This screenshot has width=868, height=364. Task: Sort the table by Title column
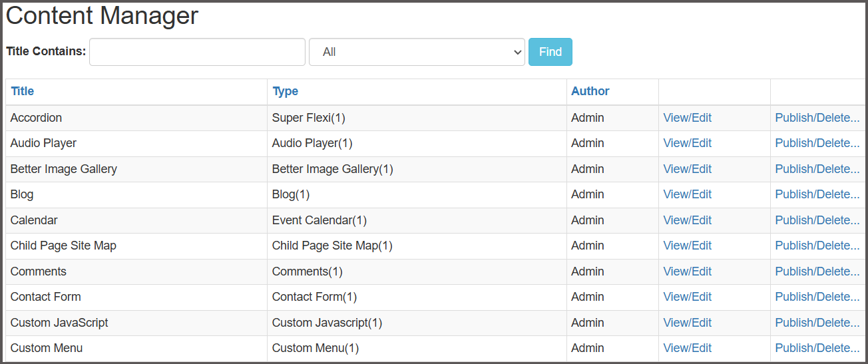[23, 91]
